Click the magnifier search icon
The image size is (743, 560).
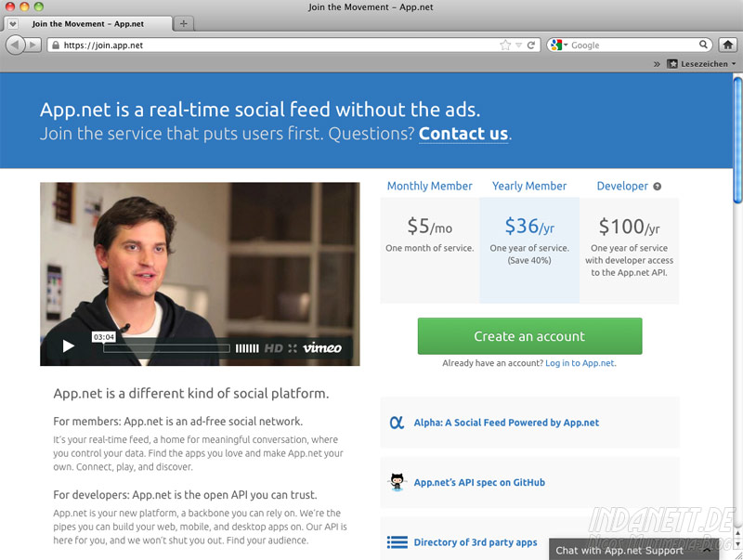click(x=703, y=45)
